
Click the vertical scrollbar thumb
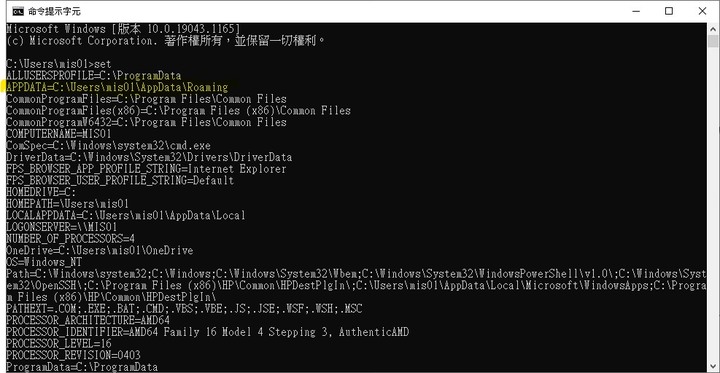(x=713, y=41)
